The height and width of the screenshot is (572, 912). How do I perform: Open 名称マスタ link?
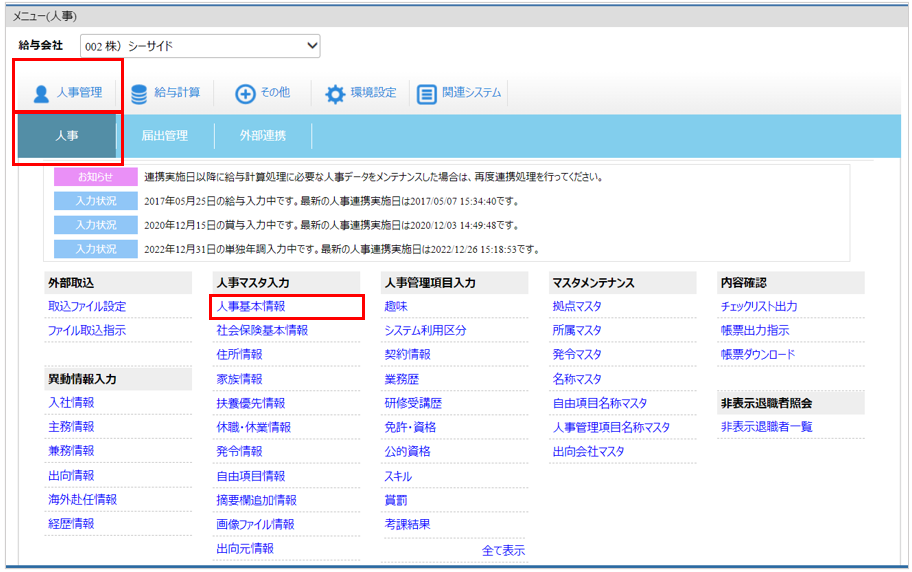(577, 379)
